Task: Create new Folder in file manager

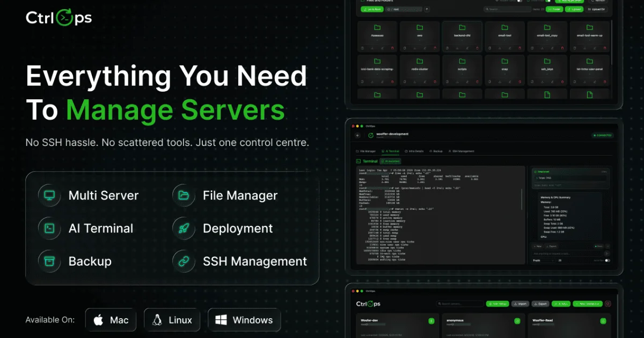Action: pyautogui.click(x=554, y=9)
